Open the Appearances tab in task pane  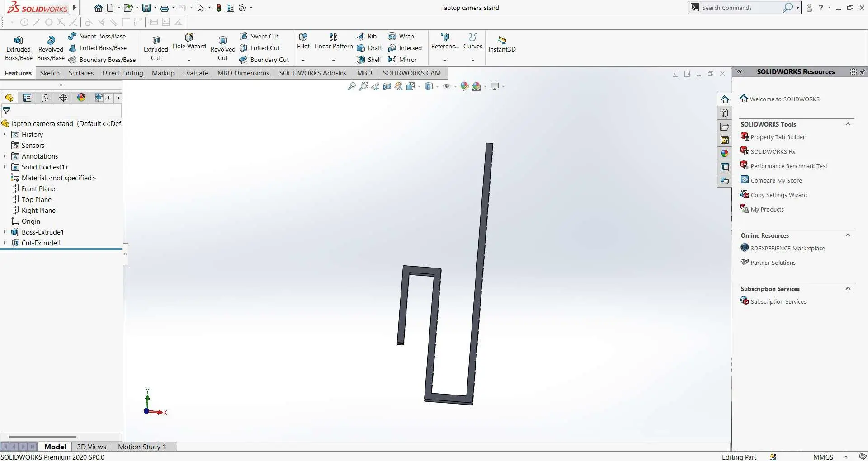pyautogui.click(x=725, y=154)
